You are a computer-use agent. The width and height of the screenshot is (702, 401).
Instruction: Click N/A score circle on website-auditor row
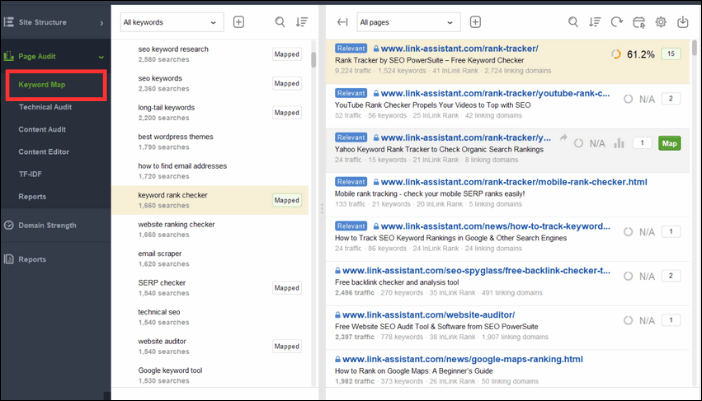point(628,320)
